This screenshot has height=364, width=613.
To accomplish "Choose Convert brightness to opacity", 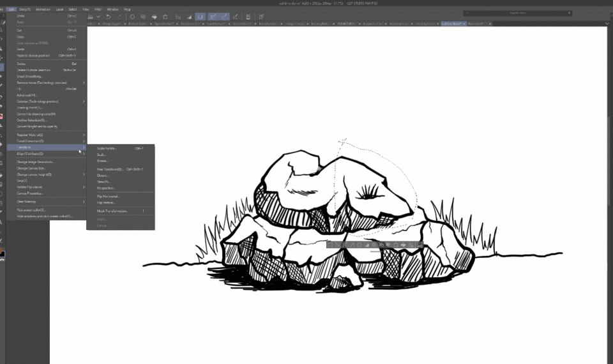I will 47,126.
